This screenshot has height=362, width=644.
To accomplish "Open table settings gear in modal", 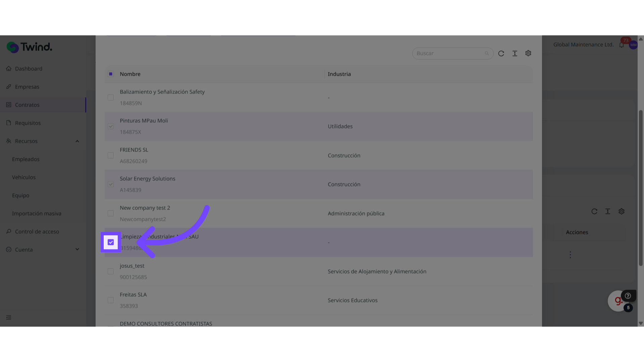I will (x=528, y=53).
